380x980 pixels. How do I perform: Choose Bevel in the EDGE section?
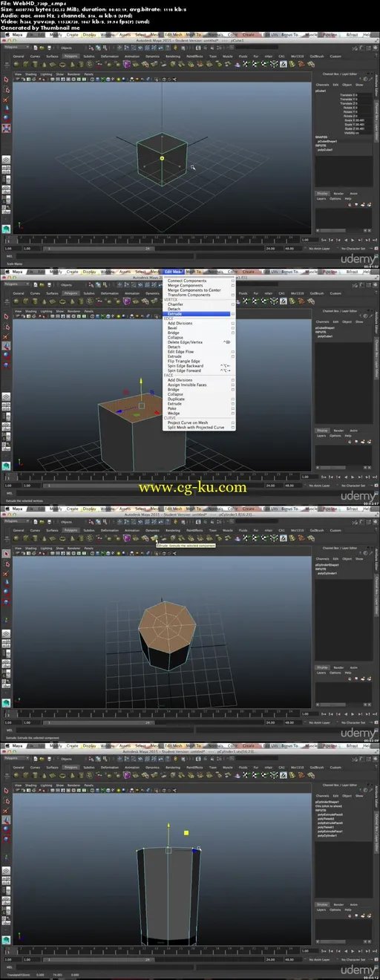pos(172,328)
